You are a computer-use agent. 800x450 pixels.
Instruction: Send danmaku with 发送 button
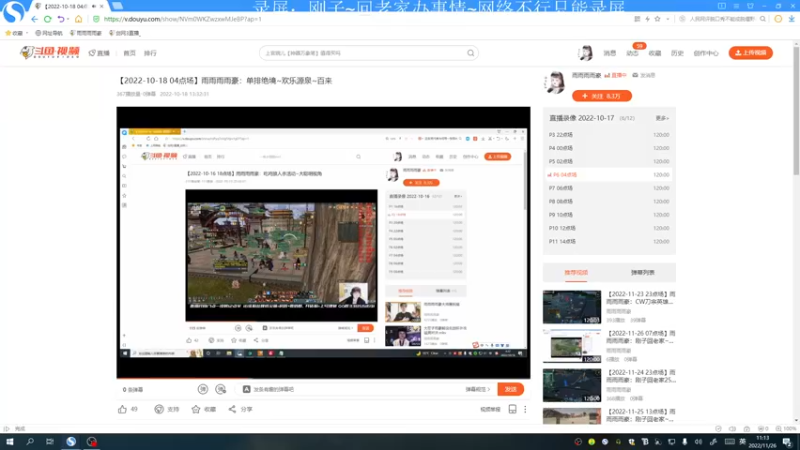tap(511, 389)
